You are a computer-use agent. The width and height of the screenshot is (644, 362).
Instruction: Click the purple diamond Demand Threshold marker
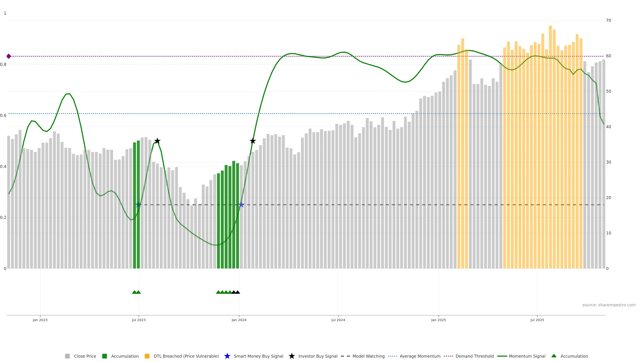point(9,56)
